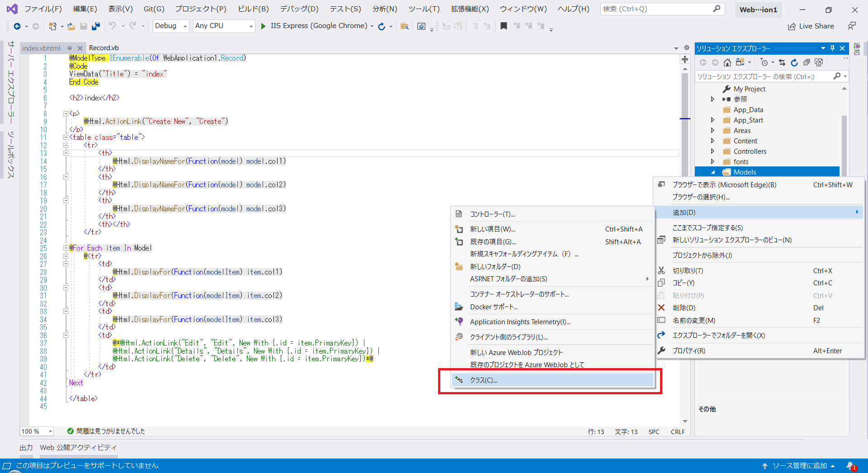Viewport: 868px width, 473px height.
Task: Expand the Controllers folder node
Action: 713,151
